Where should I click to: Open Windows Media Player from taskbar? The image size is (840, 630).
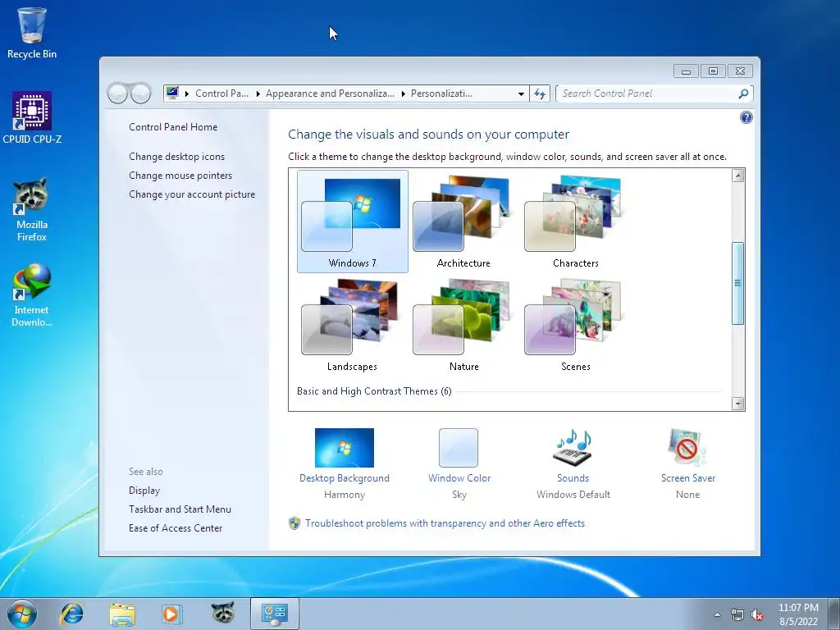pos(172,614)
